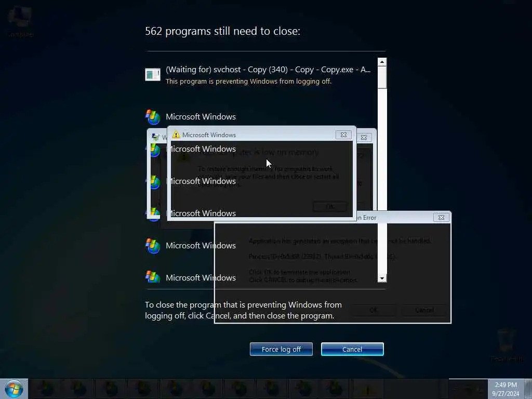Click the program list scrollbar up arrow
Viewport: 532px width, 399px height.
click(x=382, y=62)
